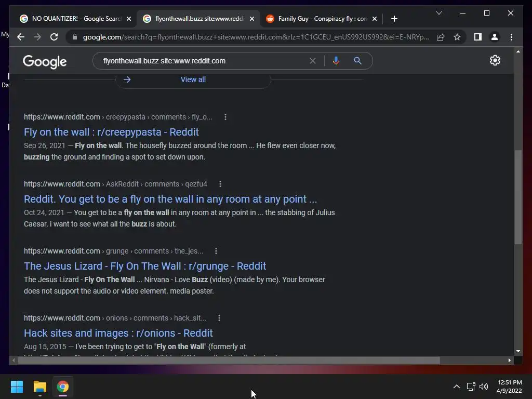Close the flyonthewall.buzz search tab
This screenshot has height=399, width=532.
click(252, 19)
